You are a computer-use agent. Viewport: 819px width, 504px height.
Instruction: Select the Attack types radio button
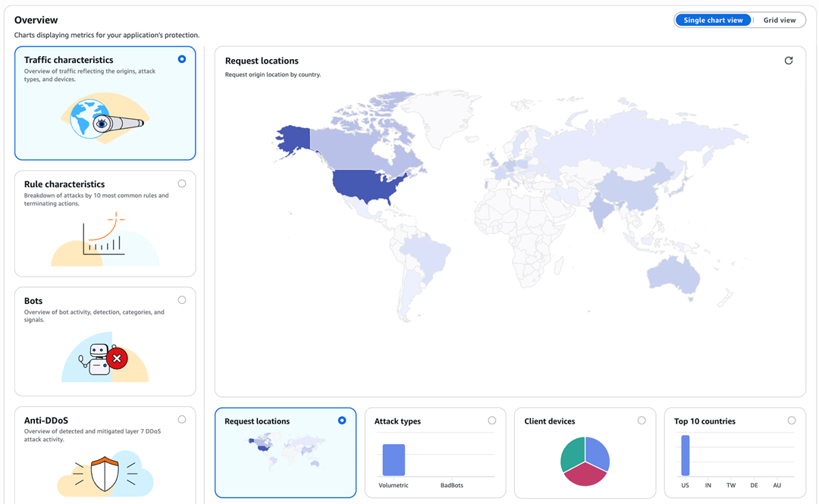(x=491, y=420)
